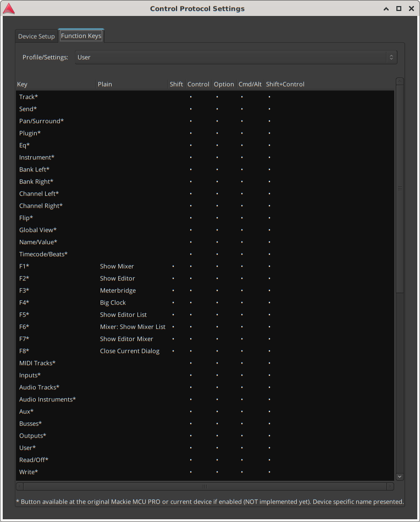
Task: Select the Track* key row
Action: coord(29,97)
